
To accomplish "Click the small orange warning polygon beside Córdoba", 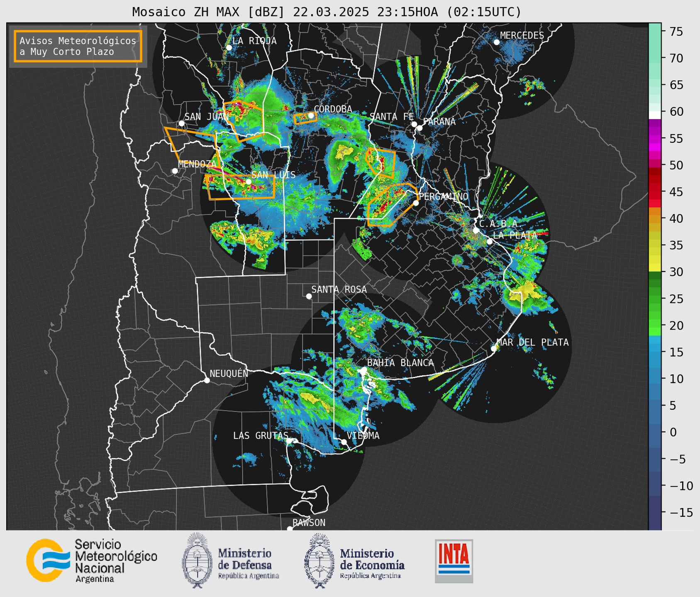I will tap(305, 118).
